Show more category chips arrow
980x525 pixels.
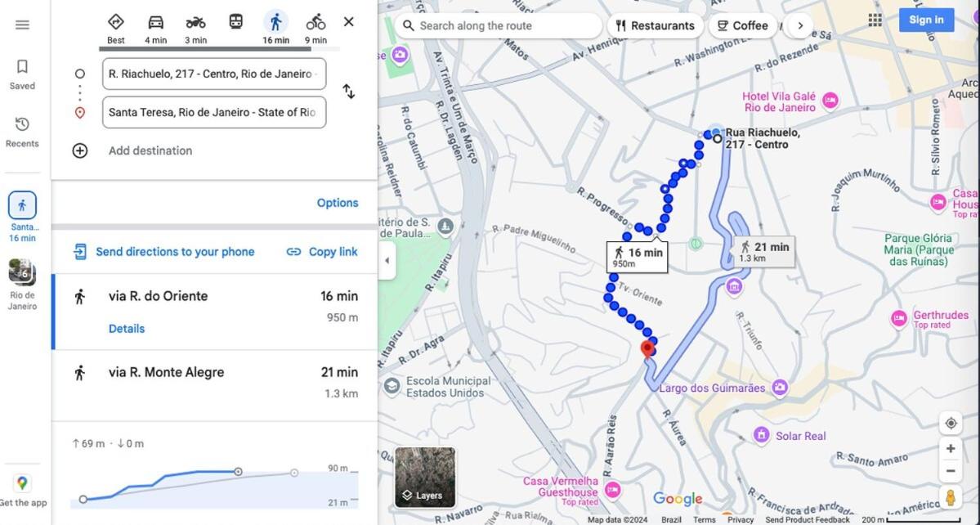click(800, 25)
